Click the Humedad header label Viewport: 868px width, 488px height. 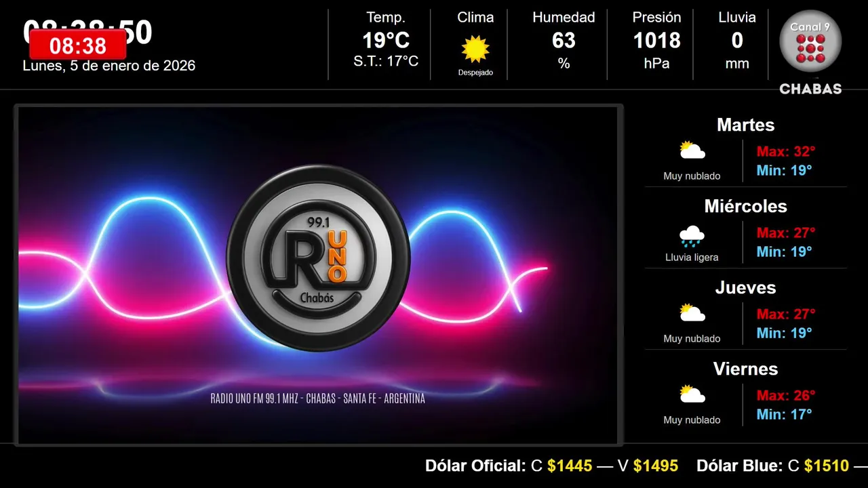tap(564, 18)
